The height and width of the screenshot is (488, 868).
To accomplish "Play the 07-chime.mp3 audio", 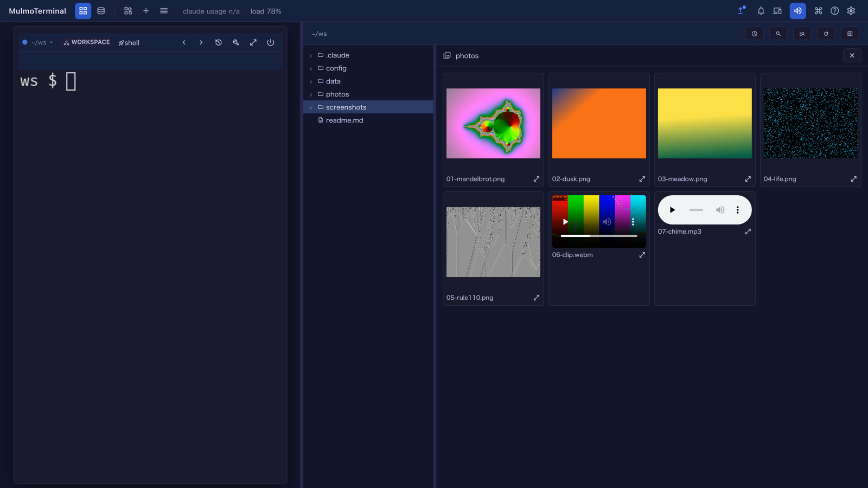I will (x=672, y=210).
